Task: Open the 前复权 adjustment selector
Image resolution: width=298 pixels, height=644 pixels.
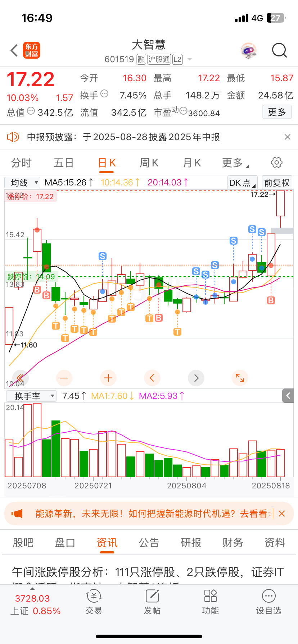Action: (277, 183)
